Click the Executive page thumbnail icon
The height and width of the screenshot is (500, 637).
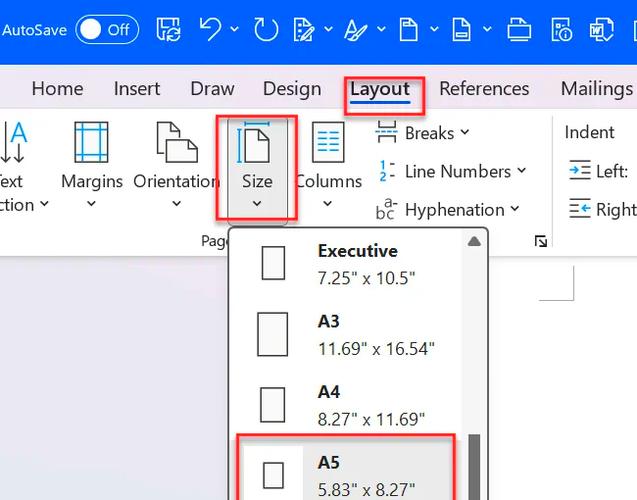[x=273, y=263]
